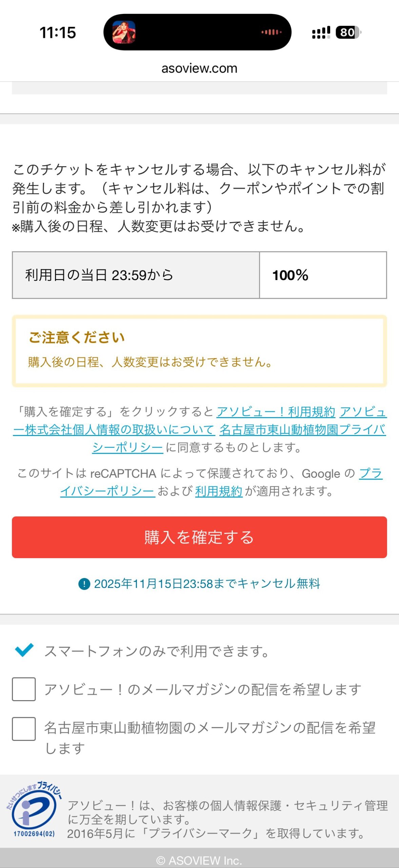Click the info icon beside キャンセル無料 notice
399x868 pixels.
pos(84,584)
